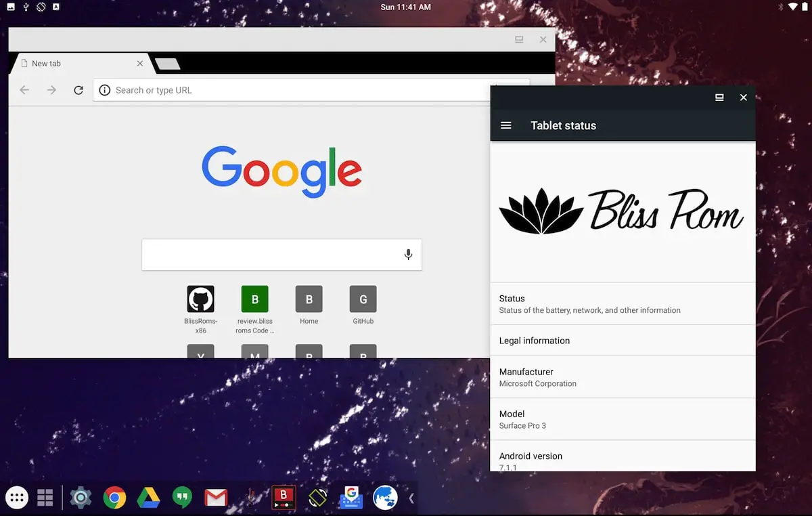
Task: Open the app drawer from the taskbar
Action: click(17, 498)
